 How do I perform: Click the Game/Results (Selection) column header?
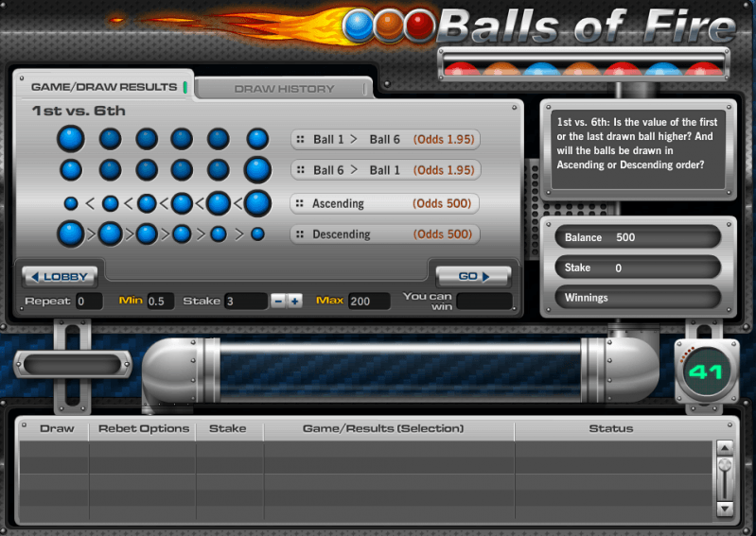(383, 428)
